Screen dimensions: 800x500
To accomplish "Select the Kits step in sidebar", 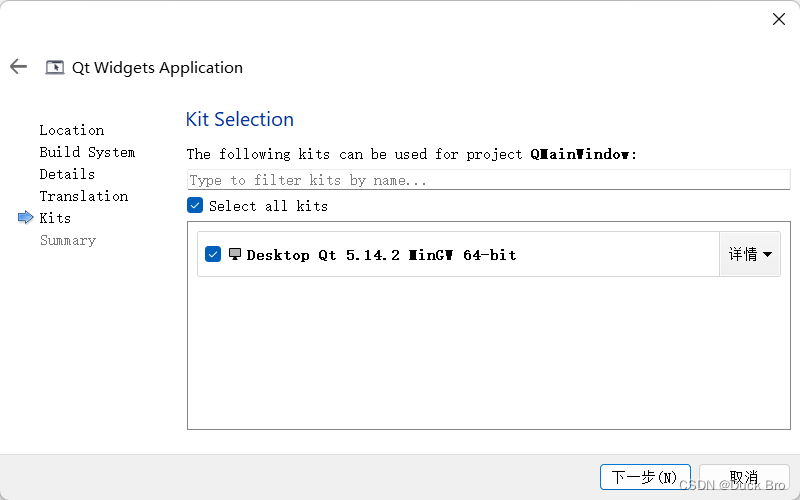I will tap(55, 218).
